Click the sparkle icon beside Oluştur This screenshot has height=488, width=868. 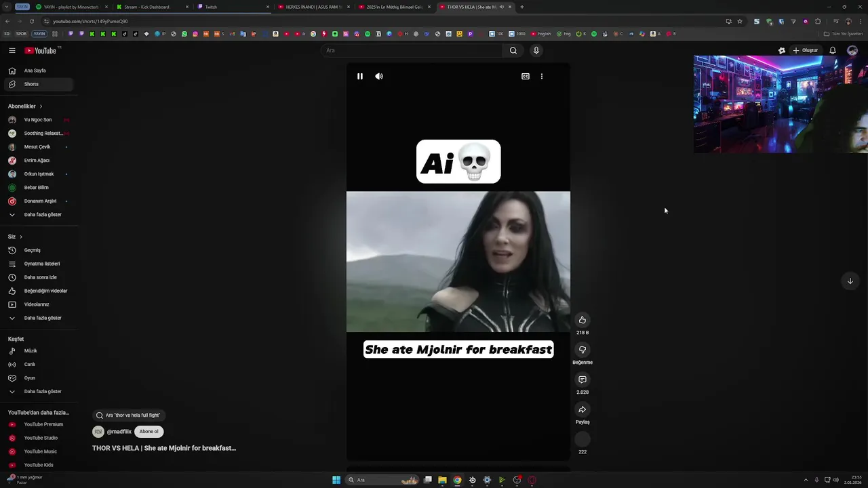[x=781, y=50]
